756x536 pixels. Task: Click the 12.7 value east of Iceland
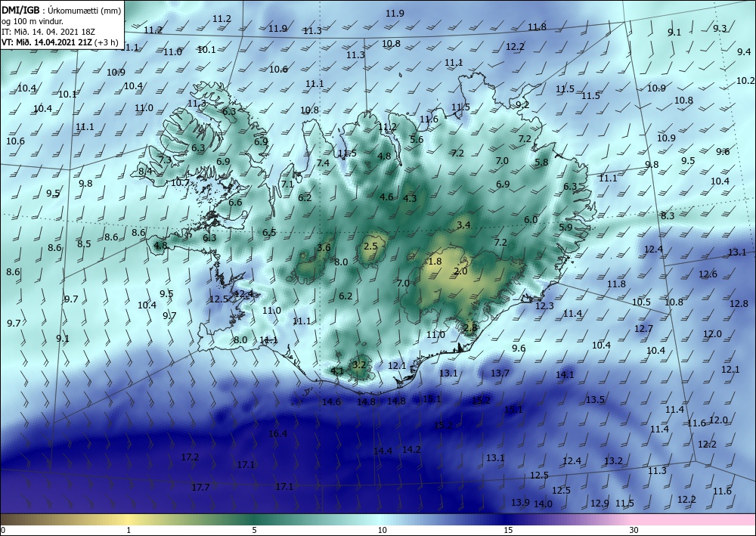coord(643,329)
